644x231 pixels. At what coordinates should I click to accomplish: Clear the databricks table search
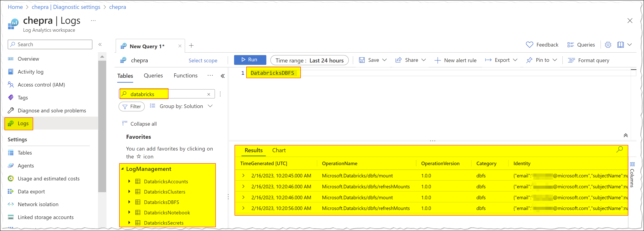pyautogui.click(x=209, y=94)
